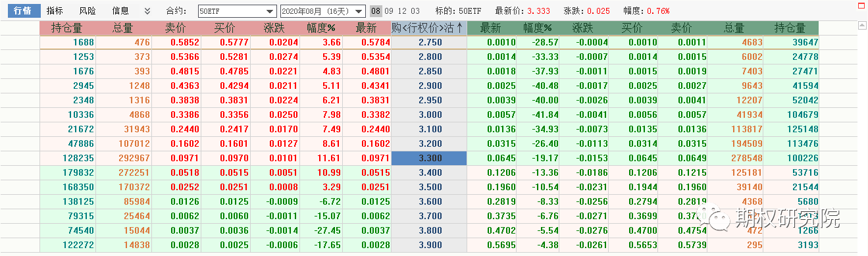Viewport: 868px width, 256px height.
Task: Click the scrollbar up arrow
Action: point(861,25)
